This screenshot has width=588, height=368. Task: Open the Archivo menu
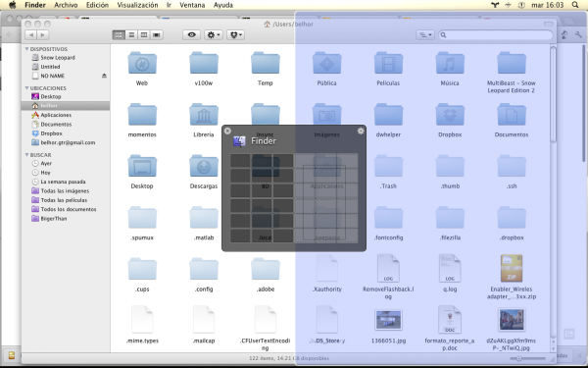(66, 5)
